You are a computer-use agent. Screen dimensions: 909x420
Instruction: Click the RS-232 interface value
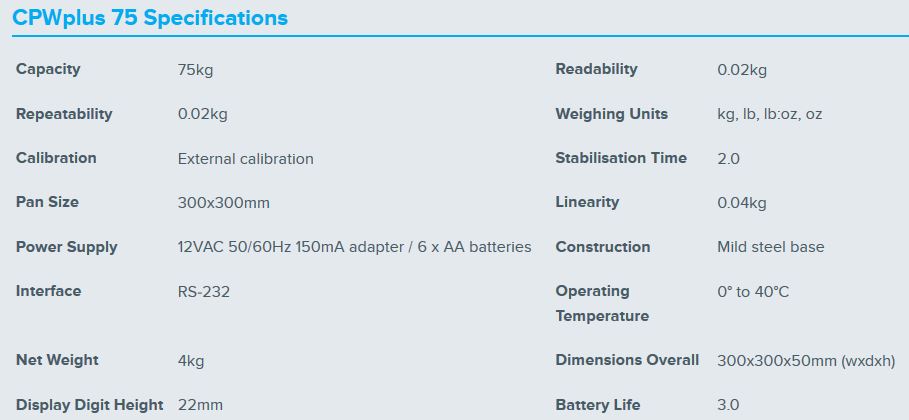point(203,292)
